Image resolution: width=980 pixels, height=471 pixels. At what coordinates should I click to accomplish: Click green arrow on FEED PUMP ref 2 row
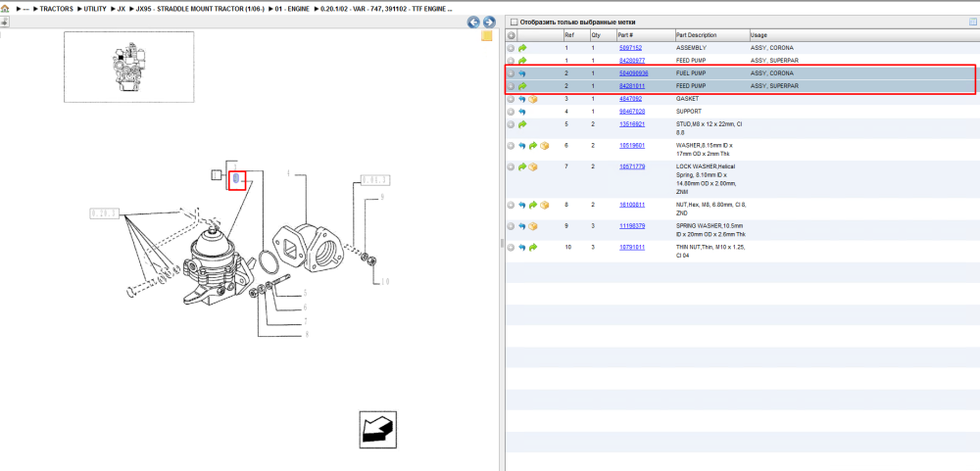[522, 85]
